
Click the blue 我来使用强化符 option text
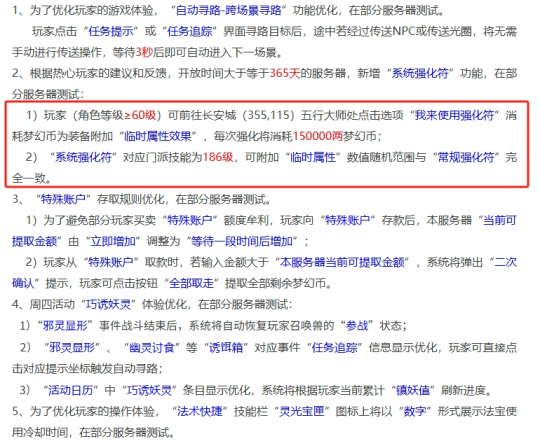click(454, 115)
